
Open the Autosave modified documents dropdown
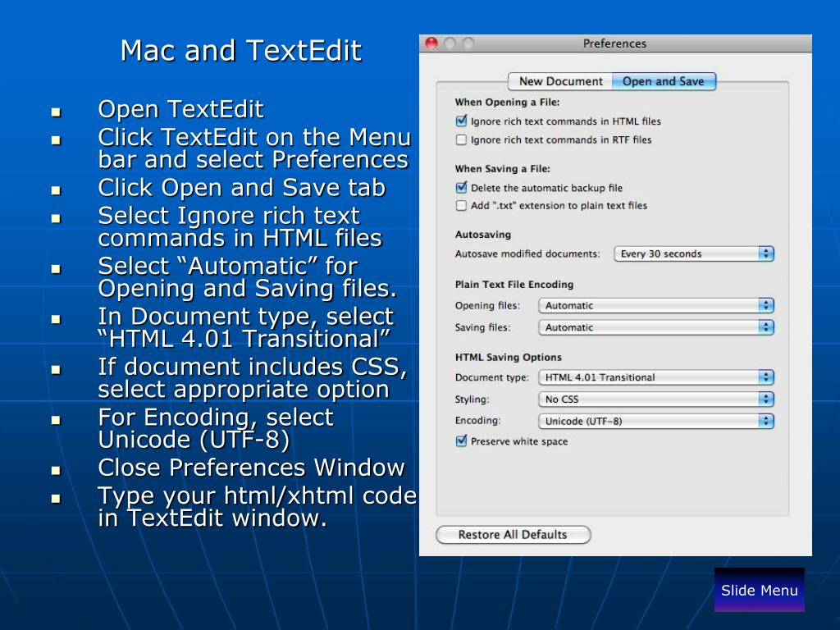[694, 254]
